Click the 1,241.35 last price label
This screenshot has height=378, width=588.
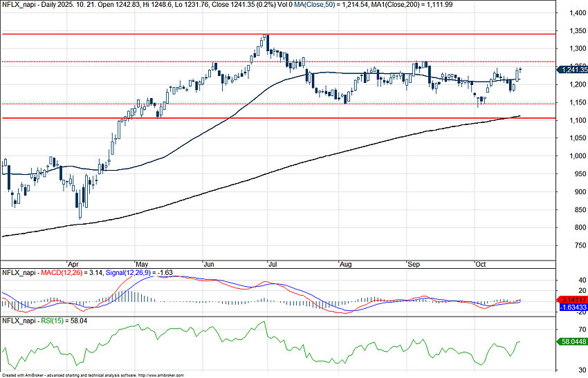(x=573, y=70)
